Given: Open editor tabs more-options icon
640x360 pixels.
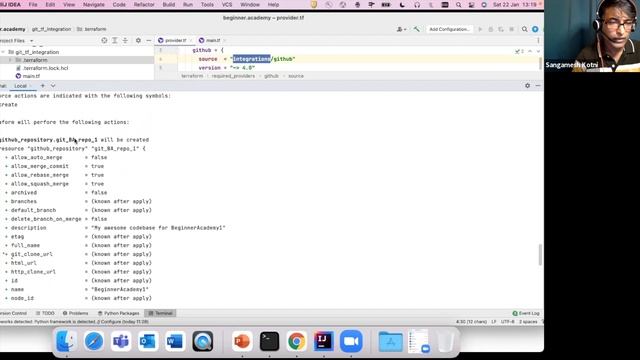Looking at the screenshot, I should [x=538, y=40].
